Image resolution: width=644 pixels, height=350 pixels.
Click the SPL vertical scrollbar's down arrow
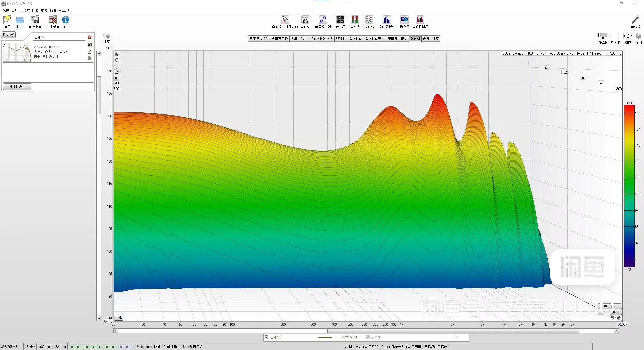(99, 319)
